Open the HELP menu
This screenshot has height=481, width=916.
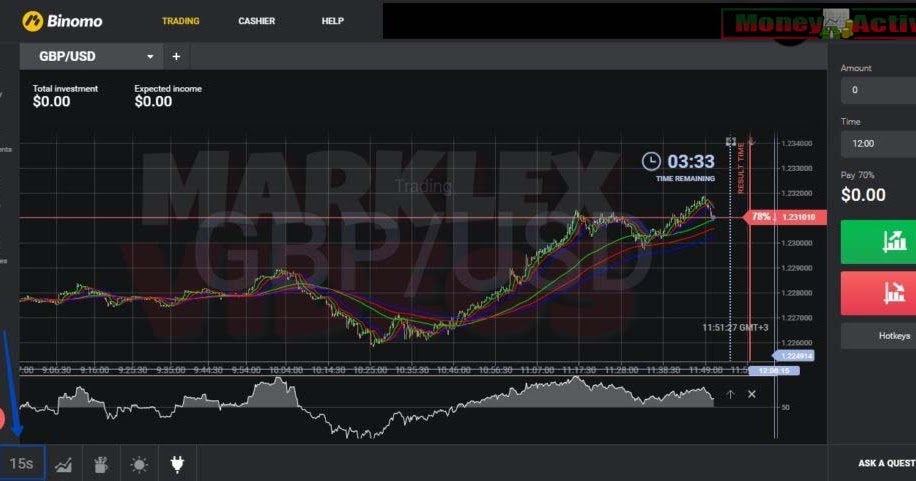click(332, 21)
